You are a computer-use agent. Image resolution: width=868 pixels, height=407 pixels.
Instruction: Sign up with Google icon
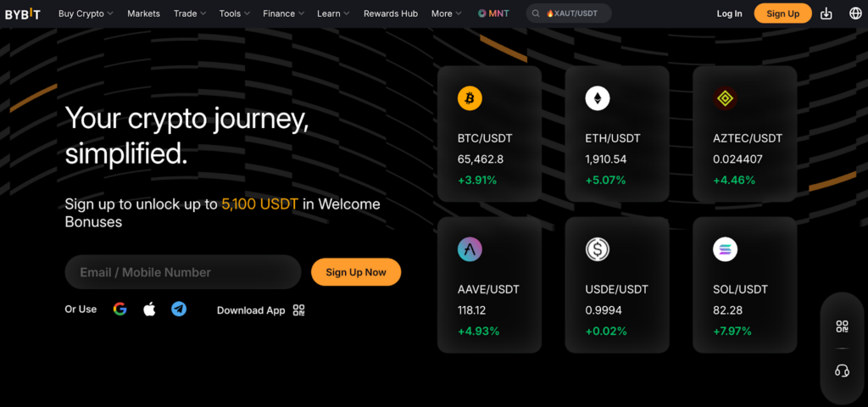(x=120, y=309)
